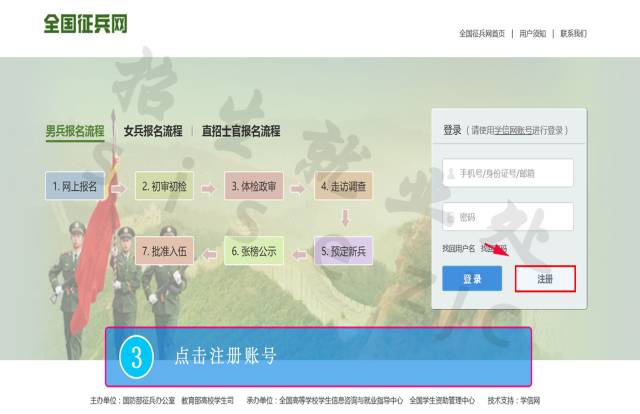Click the down arrow below 走访调查
The height and width of the screenshot is (414, 640).
[x=344, y=217]
